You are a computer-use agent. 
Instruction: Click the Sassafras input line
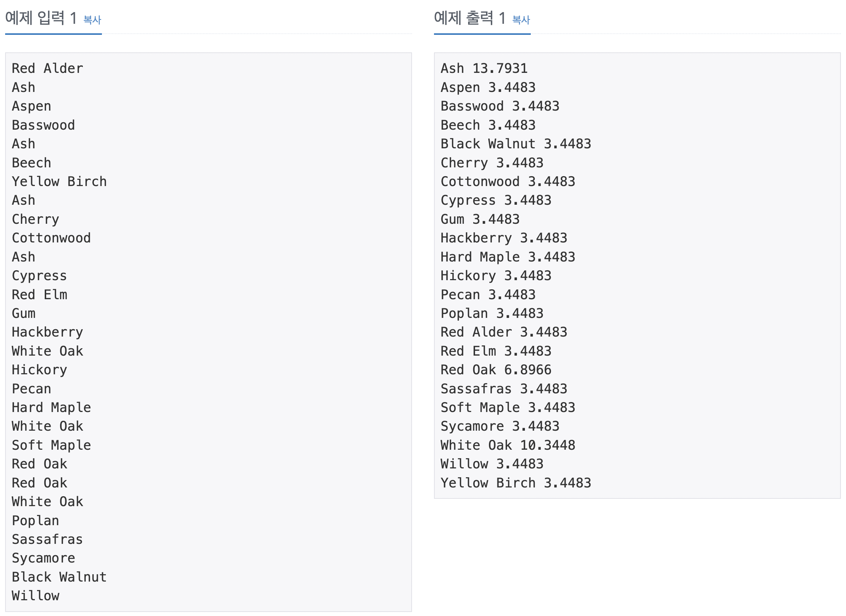(x=47, y=539)
